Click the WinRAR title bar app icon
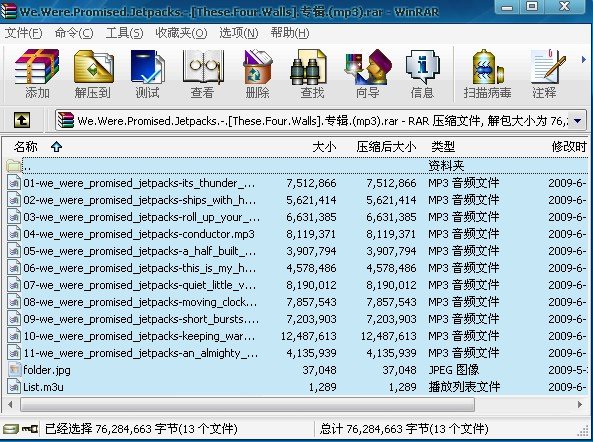 (8, 11)
